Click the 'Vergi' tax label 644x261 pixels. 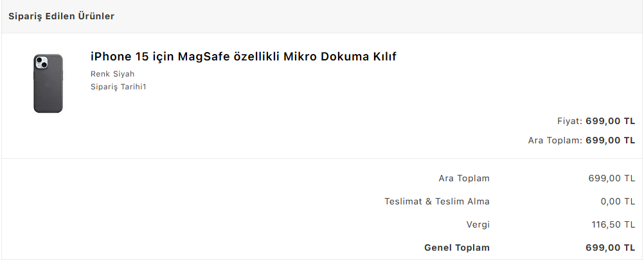pyautogui.click(x=478, y=224)
